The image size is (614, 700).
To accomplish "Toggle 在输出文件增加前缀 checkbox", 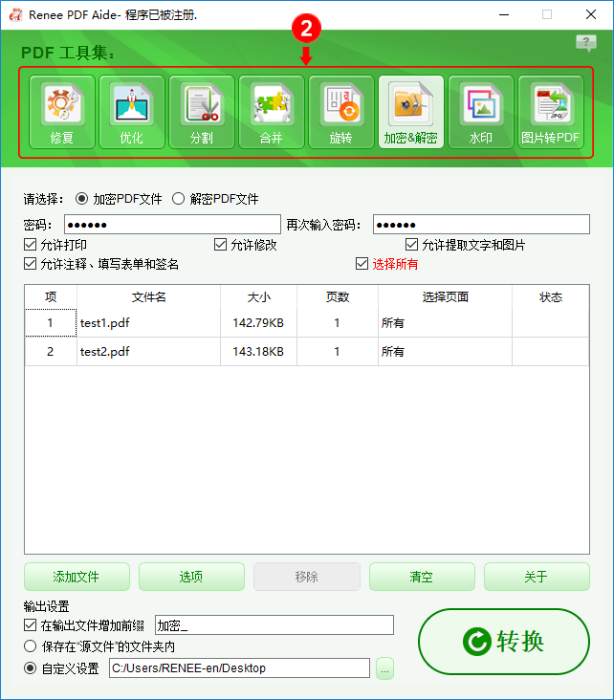I will pos(30,625).
